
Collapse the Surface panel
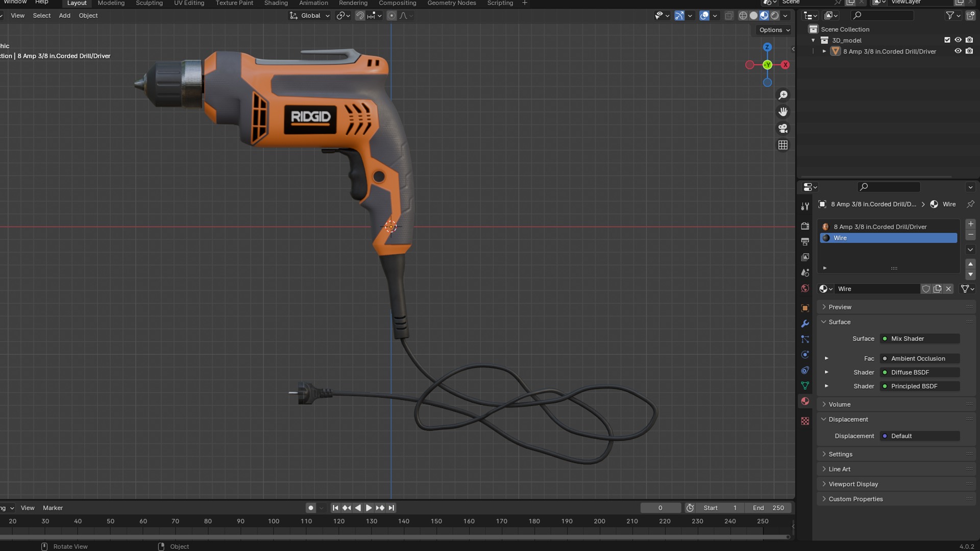pyautogui.click(x=839, y=322)
